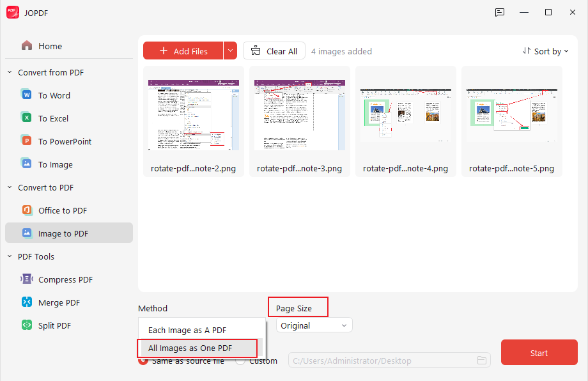Image resolution: width=588 pixels, height=381 pixels.
Task: Go to the Home page
Action: [x=46, y=45]
